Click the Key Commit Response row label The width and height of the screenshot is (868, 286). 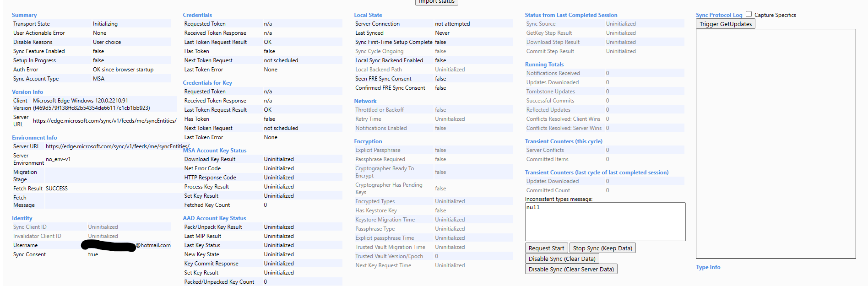point(211,264)
